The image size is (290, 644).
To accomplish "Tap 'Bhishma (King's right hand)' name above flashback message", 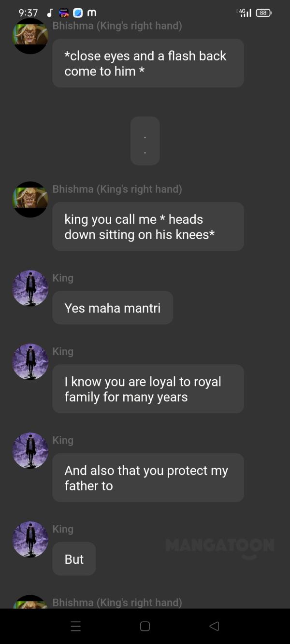I will (x=117, y=26).
